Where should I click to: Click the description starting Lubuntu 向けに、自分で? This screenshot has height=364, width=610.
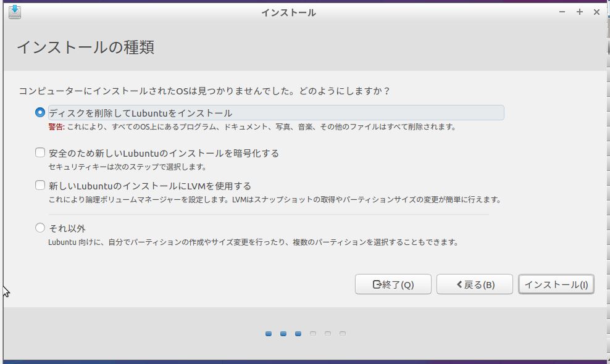coord(253,242)
